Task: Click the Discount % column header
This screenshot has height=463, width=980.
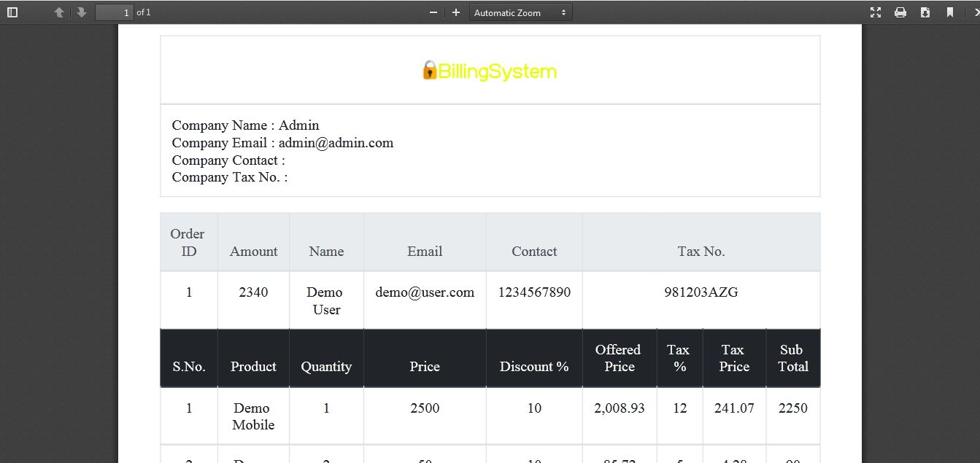Action: click(x=534, y=367)
